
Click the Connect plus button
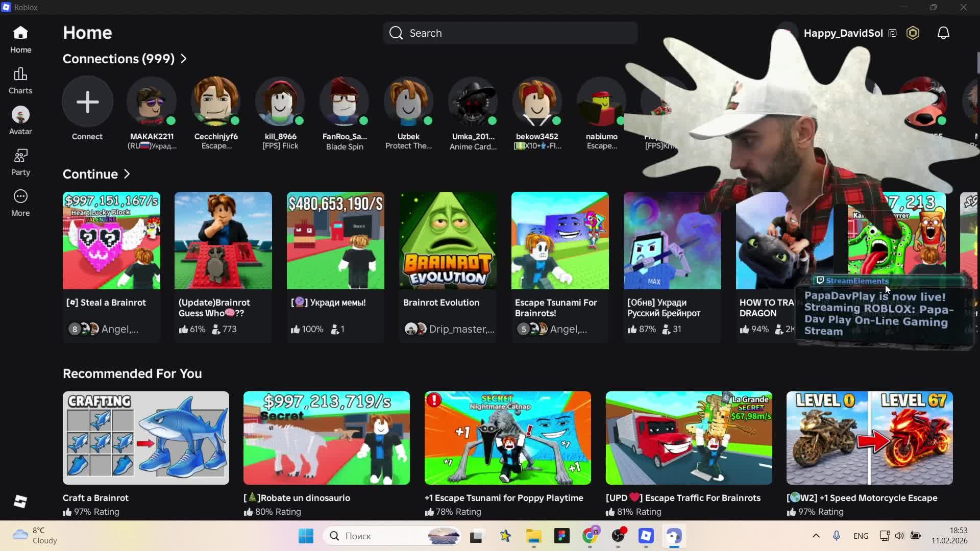87,102
